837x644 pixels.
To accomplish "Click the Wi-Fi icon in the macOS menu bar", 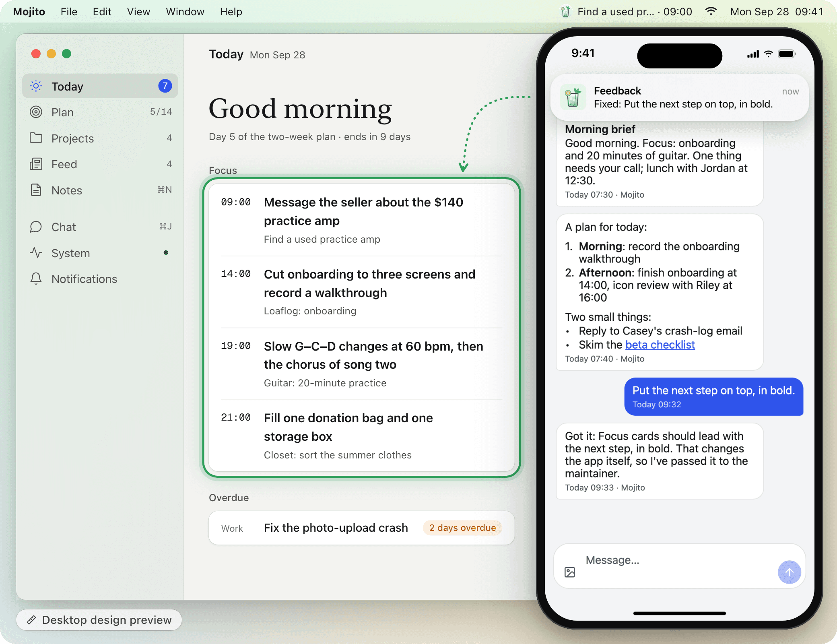I will (711, 11).
